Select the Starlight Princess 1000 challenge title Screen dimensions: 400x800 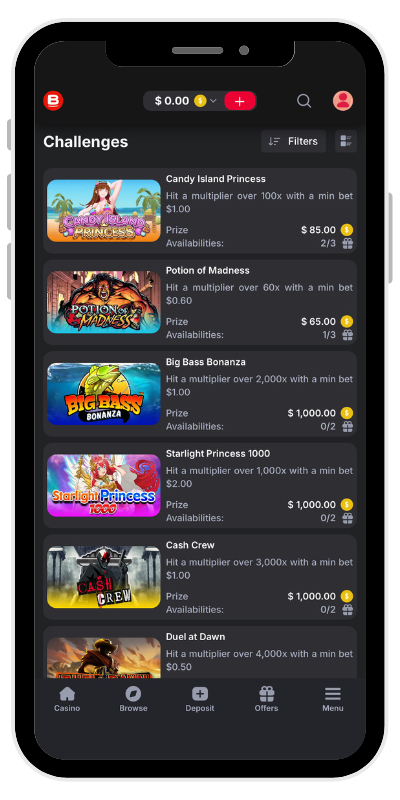[x=218, y=454]
